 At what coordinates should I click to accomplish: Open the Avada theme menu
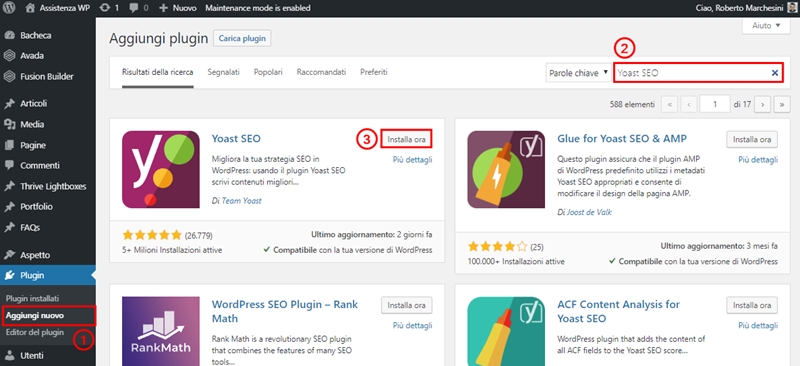(x=32, y=56)
